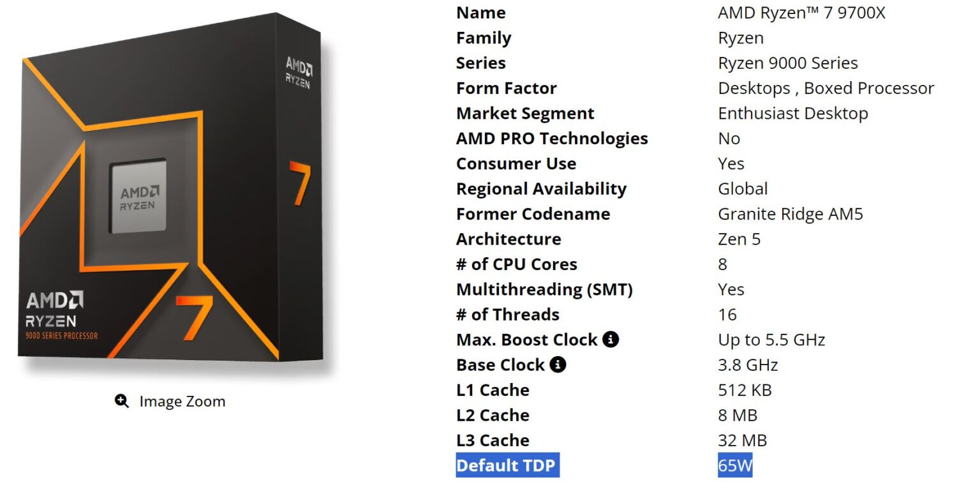980x482 pixels.
Task: Click the magnifier icon beside Image Zoom
Action: pos(122,401)
